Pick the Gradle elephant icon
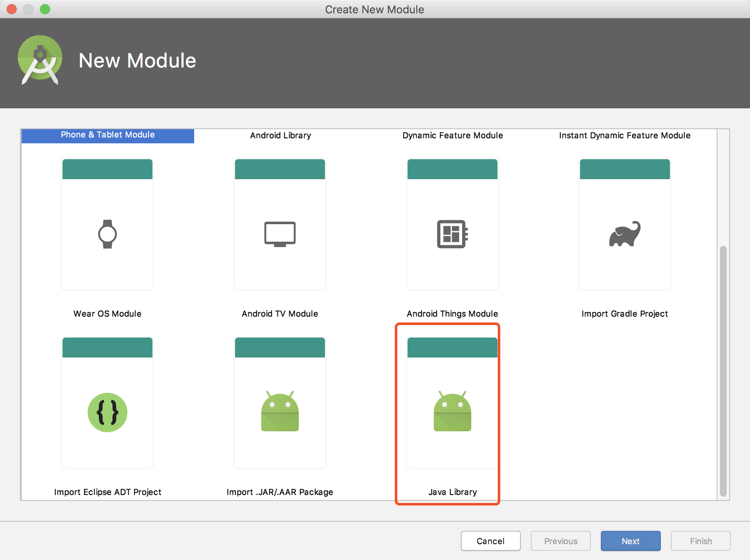 tap(625, 234)
